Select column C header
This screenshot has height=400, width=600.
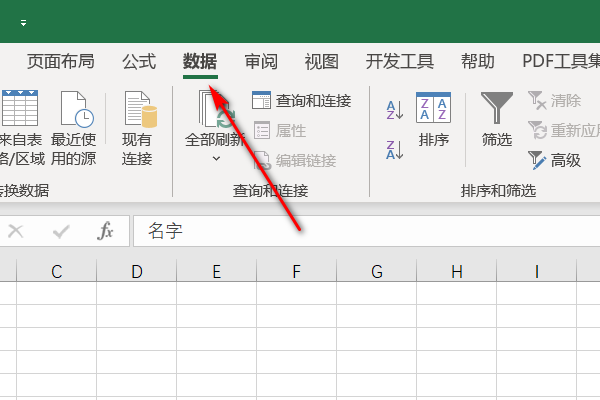[x=57, y=271]
